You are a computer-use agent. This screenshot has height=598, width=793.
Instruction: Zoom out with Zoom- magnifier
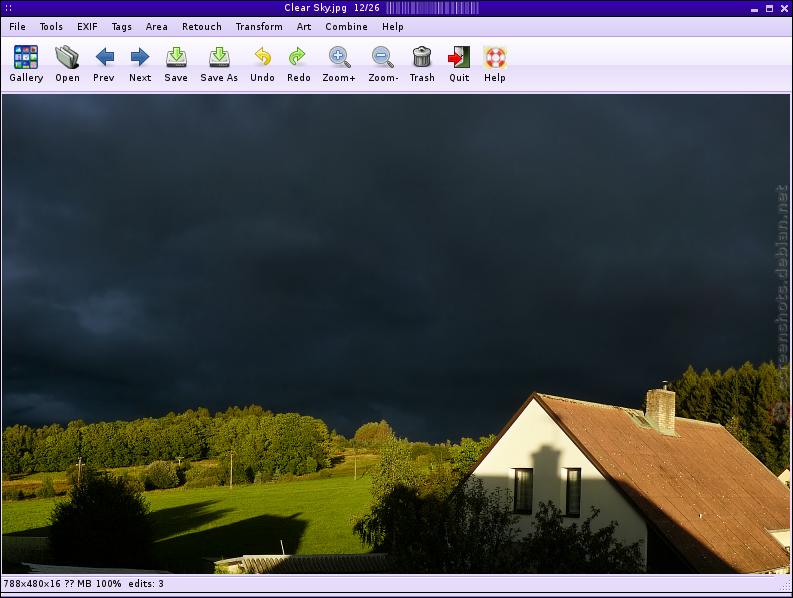[x=382, y=57]
